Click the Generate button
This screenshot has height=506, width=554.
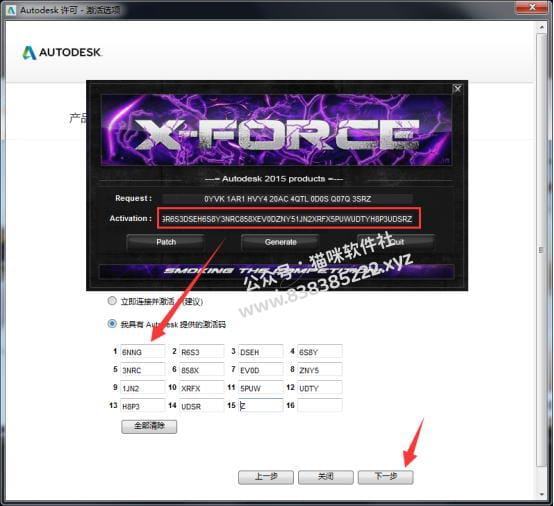pos(281,242)
